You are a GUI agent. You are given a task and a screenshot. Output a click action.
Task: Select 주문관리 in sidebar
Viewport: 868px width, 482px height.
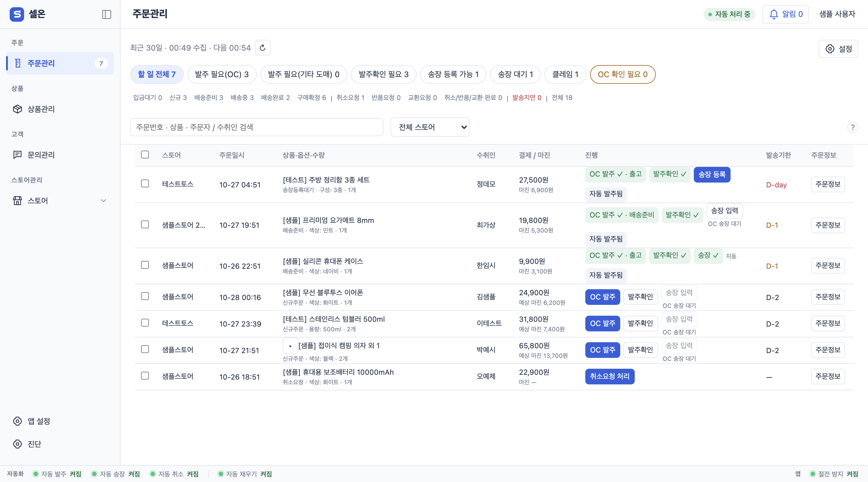[x=60, y=63]
